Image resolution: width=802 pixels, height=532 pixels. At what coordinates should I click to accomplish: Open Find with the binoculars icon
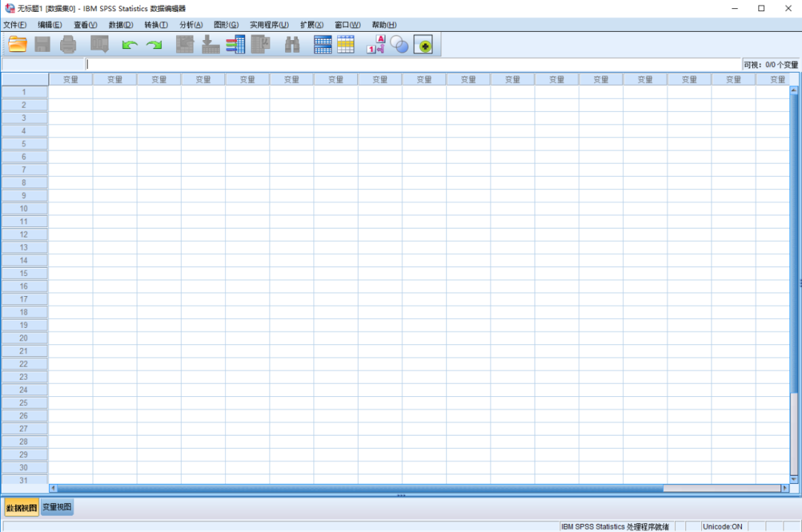click(x=292, y=45)
